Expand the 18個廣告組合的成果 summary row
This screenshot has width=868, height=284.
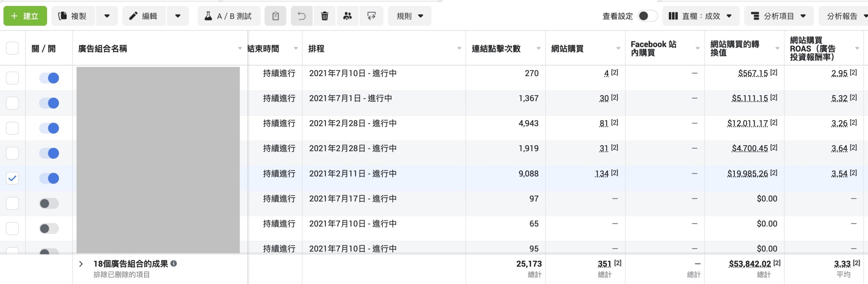[x=81, y=264]
